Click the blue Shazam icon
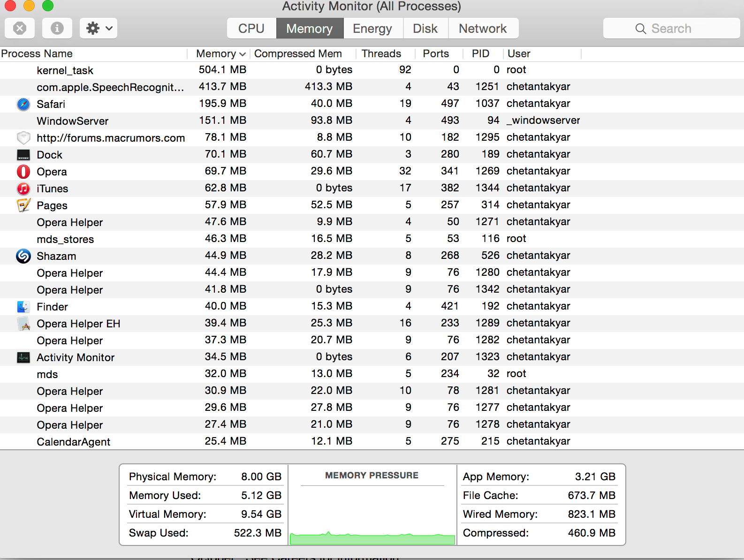 click(23, 256)
